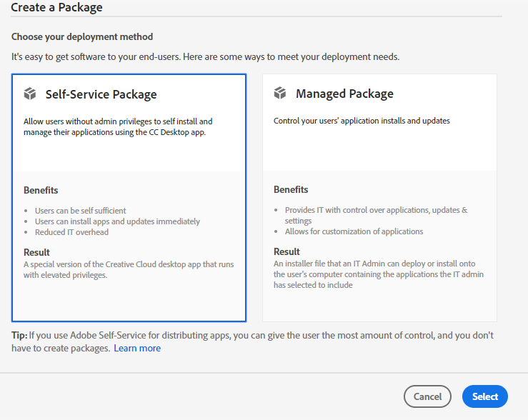
Task: Click 'Choose your deployment method' heading
Action: pyautogui.click(x=82, y=36)
